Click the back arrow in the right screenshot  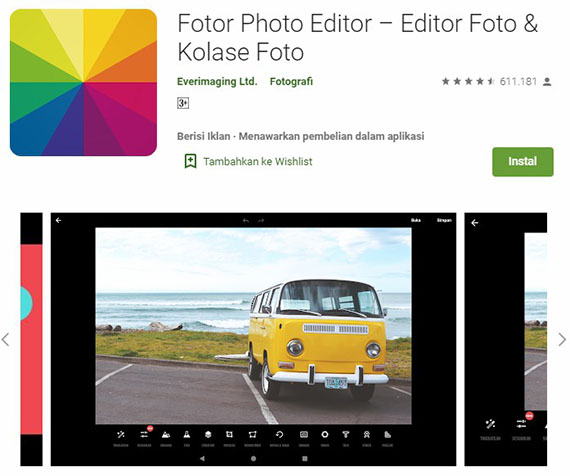coord(475,223)
